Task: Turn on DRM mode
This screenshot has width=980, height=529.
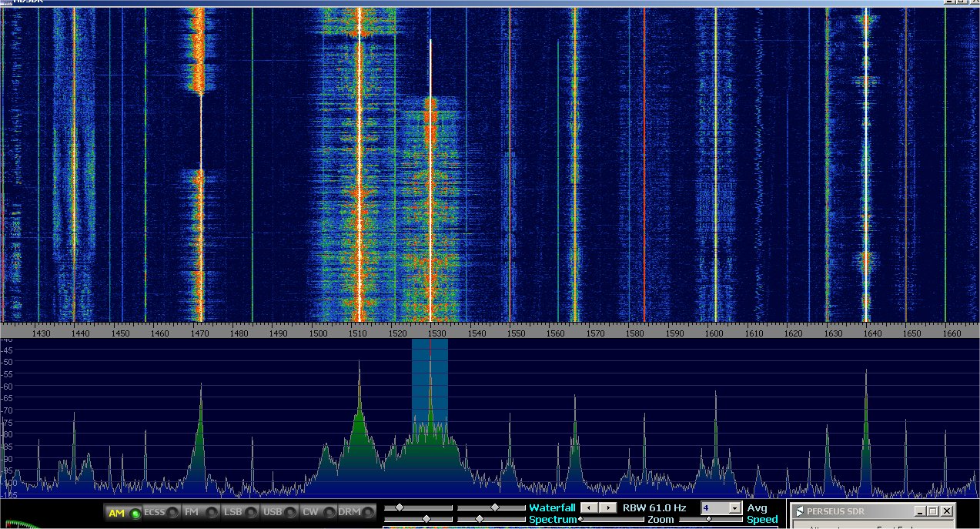Action: pyautogui.click(x=356, y=513)
